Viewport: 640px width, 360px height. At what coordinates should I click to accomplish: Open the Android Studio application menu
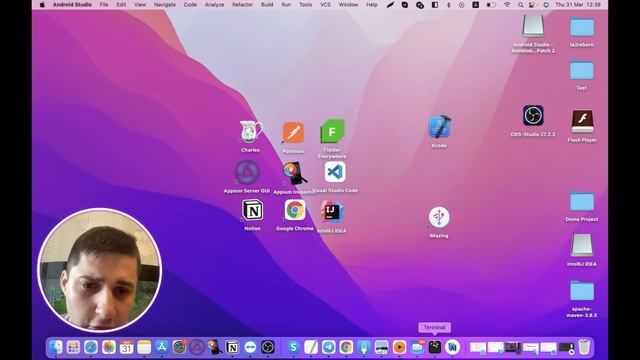(72, 5)
